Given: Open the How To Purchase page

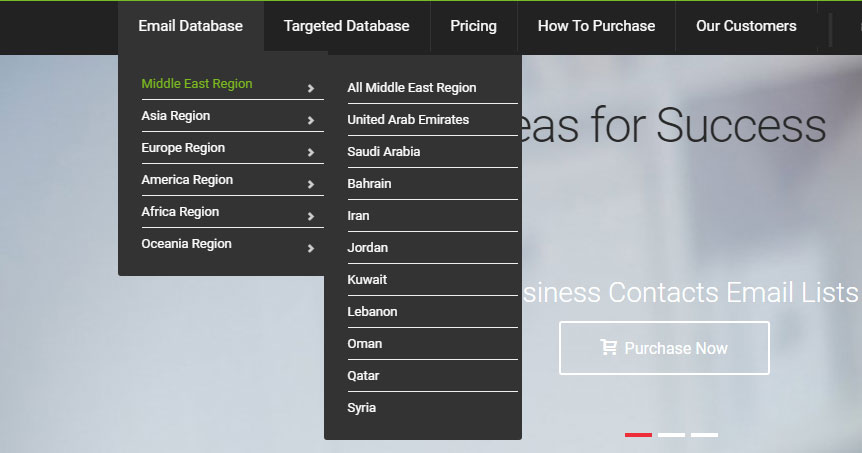Looking at the screenshot, I should pyautogui.click(x=596, y=26).
